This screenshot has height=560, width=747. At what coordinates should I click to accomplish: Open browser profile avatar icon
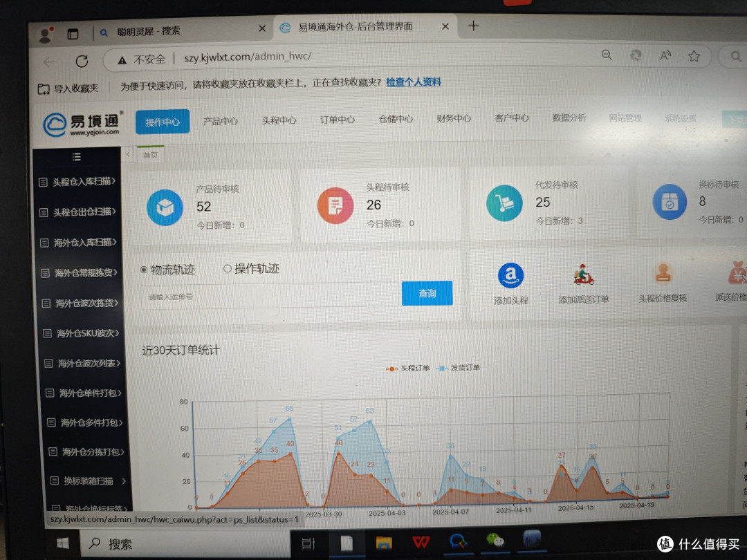click(x=46, y=35)
